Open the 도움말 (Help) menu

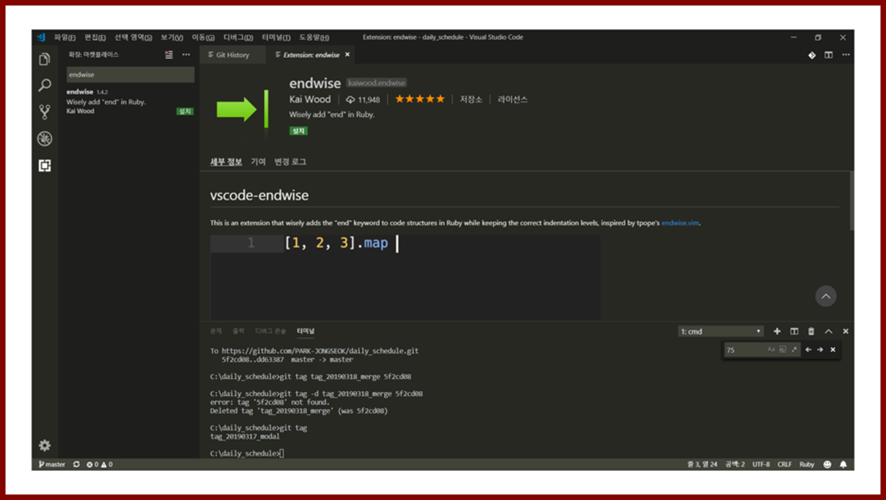click(x=314, y=37)
